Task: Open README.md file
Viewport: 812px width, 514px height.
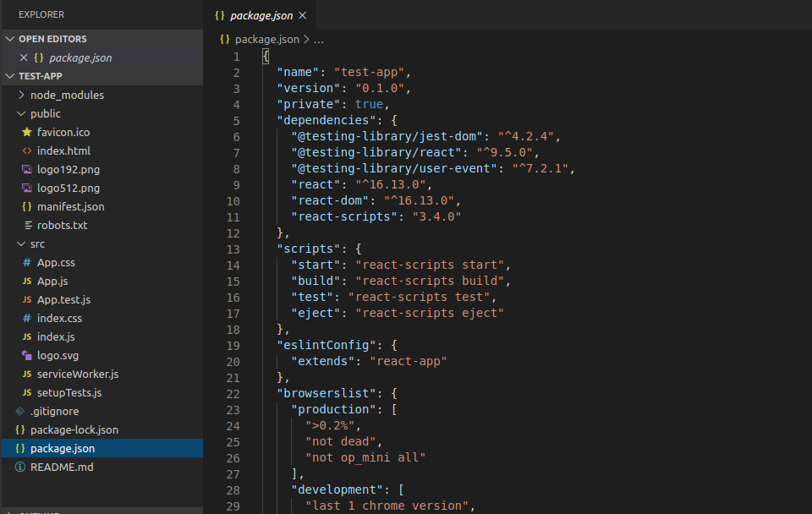Action: [62, 468]
